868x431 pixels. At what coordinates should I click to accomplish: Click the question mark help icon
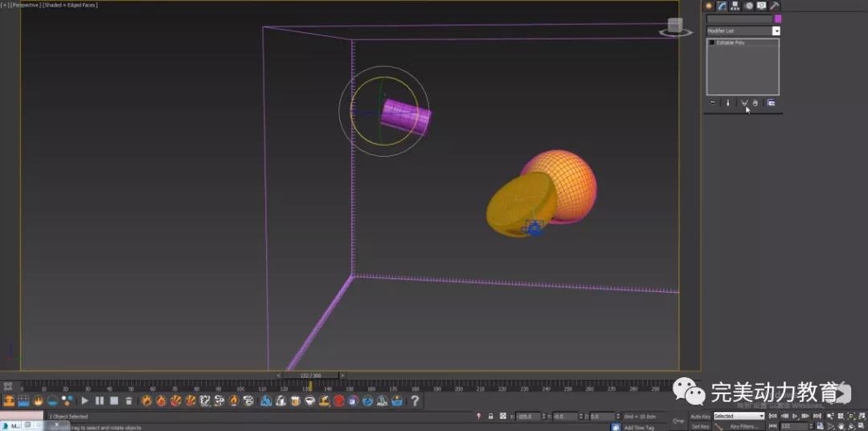coord(415,400)
